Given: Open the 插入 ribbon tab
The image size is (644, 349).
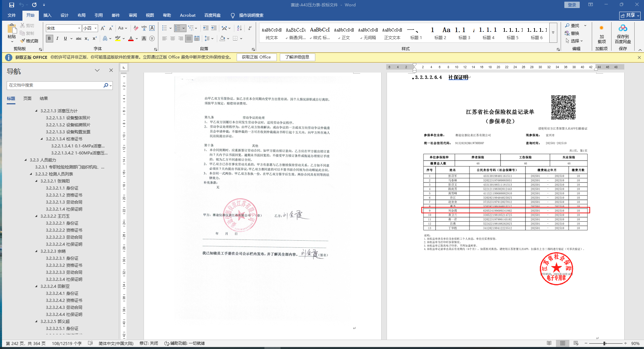Looking at the screenshot, I should 47,15.
